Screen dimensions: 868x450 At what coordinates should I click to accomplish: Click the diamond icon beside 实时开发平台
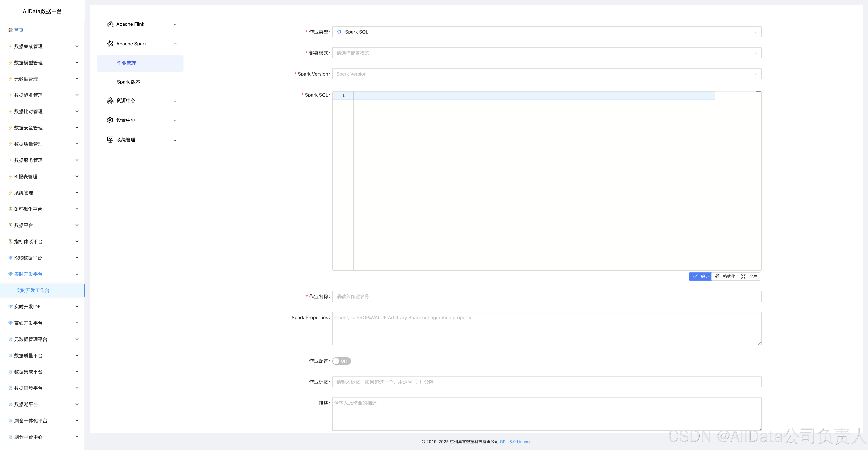11,274
